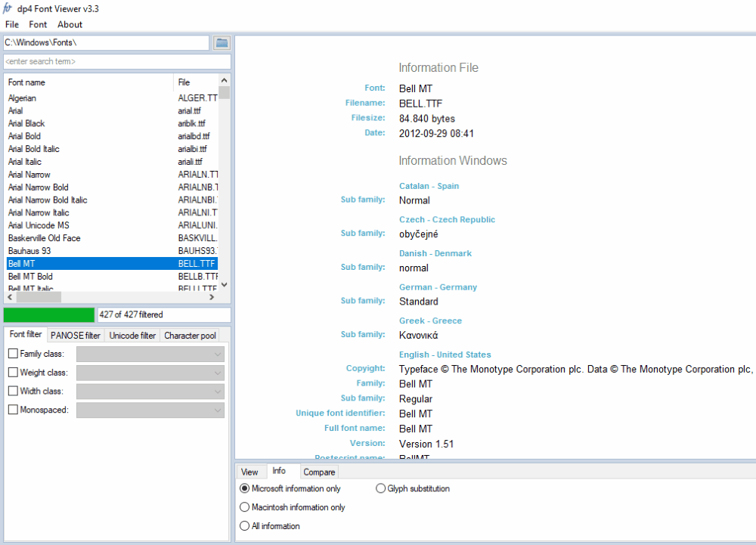Open the Monospaced dropdown
The image size is (756, 545).
pos(150,410)
